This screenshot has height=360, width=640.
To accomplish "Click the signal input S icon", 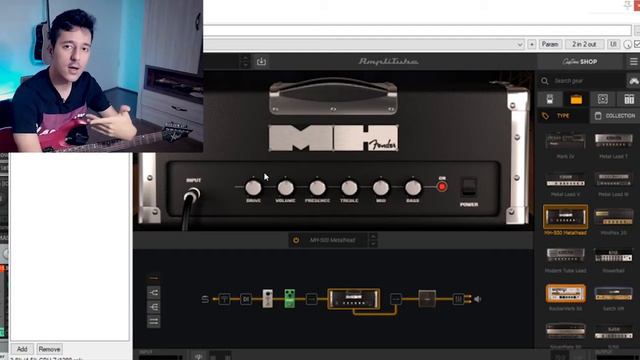I will [x=205, y=299].
